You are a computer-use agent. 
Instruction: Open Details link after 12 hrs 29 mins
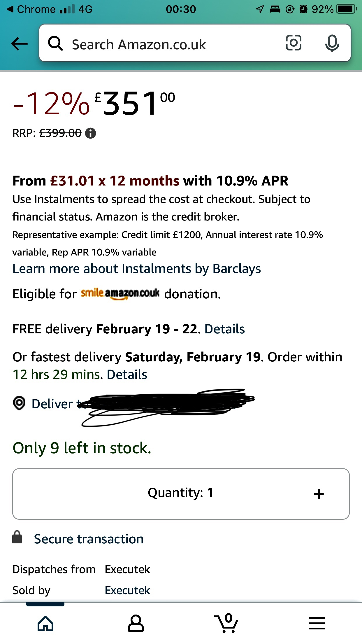pyautogui.click(x=127, y=374)
